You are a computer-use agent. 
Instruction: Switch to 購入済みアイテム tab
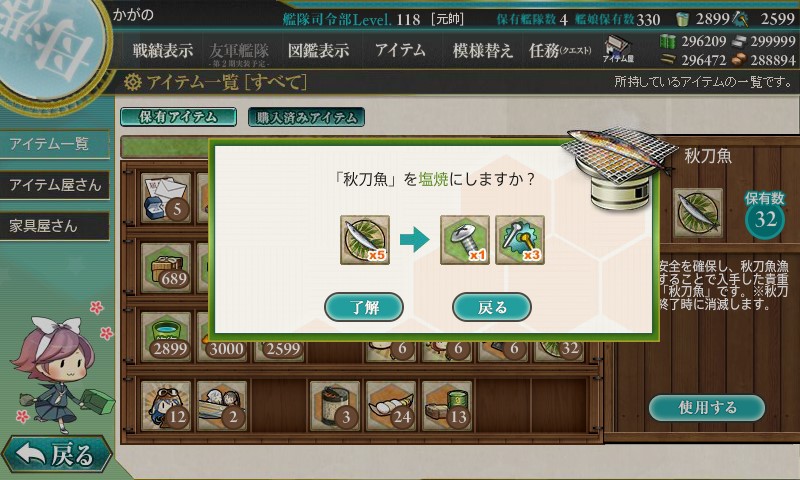point(306,117)
